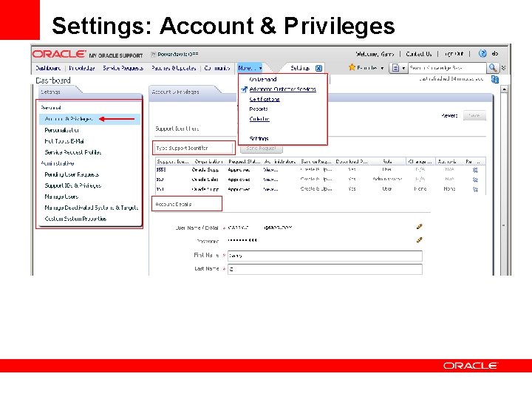Expand the double chevron after search button

(503, 68)
